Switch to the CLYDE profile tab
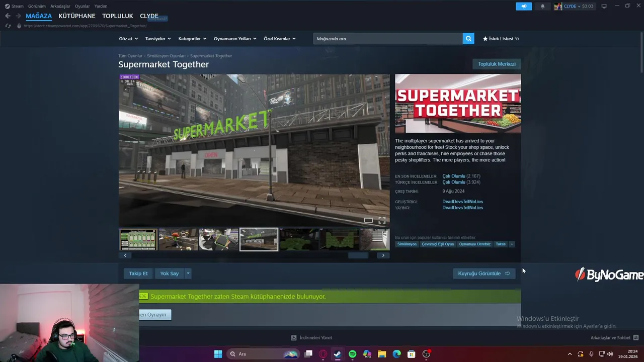The image size is (644, 362). [149, 16]
